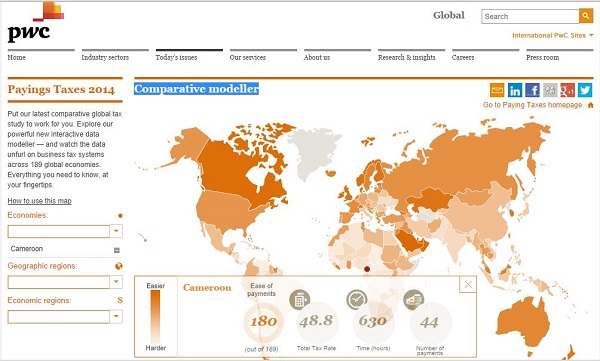The image size is (600, 361).
Task: Click the Cameroon title in details panel
Action: tap(207, 288)
